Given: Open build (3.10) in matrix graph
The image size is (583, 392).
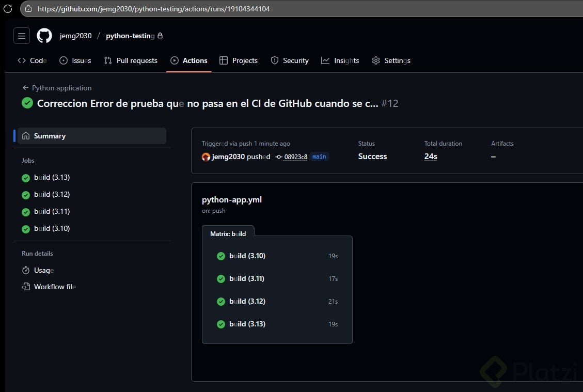Looking at the screenshot, I should click(x=277, y=256).
